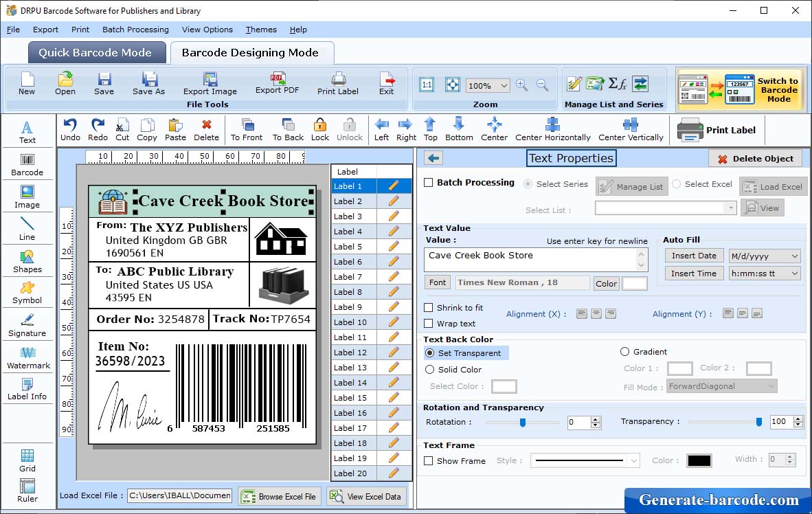This screenshot has height=514, width=812.
Task: Select the Symbol tool
Action: click(27, 293)
